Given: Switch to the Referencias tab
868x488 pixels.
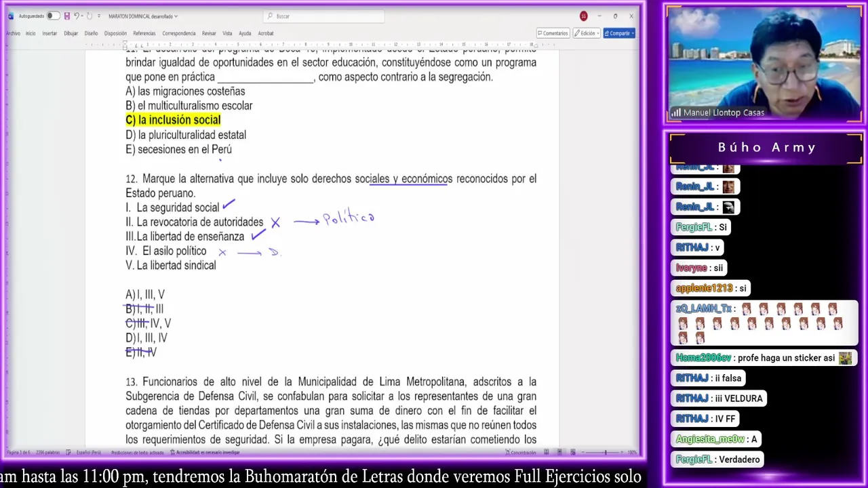Looking at the screenshot, I should pos(144,33).
